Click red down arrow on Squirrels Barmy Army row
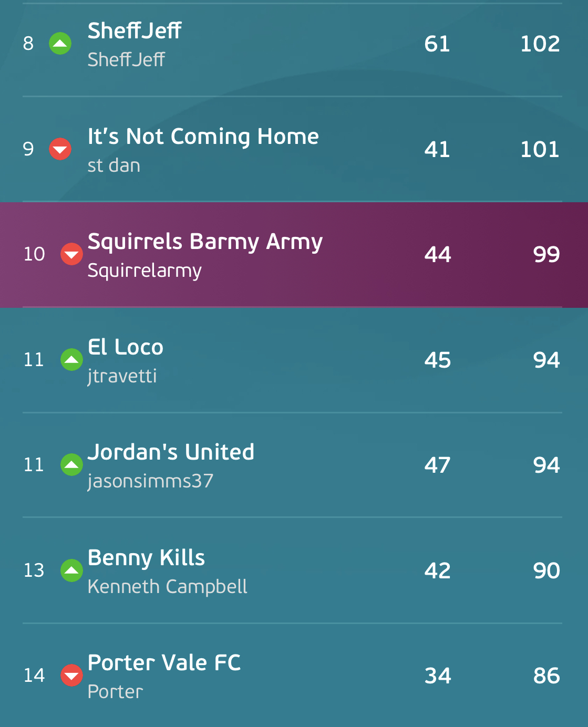This screenshot has width=588, height=727. click(71, 254)
